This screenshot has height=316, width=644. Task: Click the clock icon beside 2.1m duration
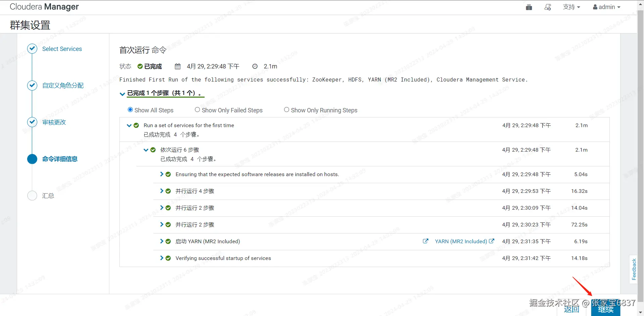point(255,66)
